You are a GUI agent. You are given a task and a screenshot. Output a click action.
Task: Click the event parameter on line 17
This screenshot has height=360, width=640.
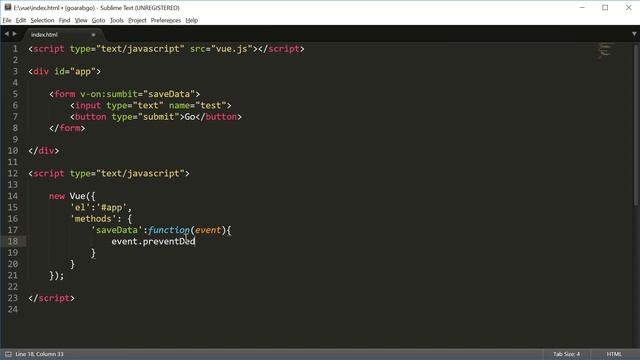[x=208, y=230]
